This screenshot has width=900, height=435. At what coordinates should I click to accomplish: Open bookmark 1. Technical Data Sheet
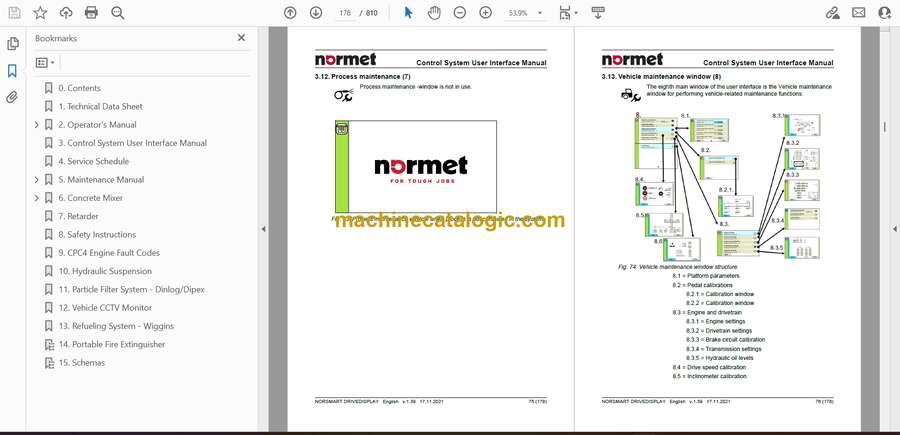point(100,106)
